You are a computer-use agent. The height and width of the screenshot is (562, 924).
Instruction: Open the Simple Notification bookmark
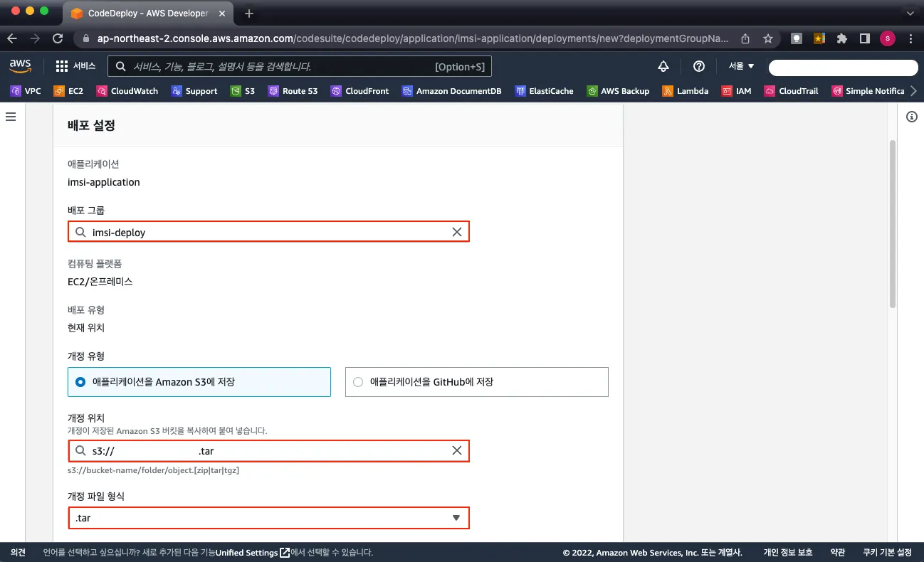coord(868,91)
